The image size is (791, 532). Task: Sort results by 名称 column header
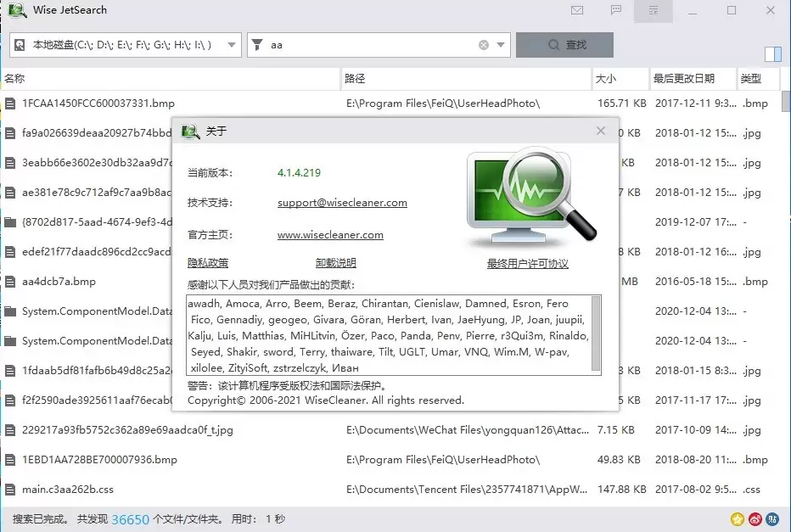[x=171, y=79]
